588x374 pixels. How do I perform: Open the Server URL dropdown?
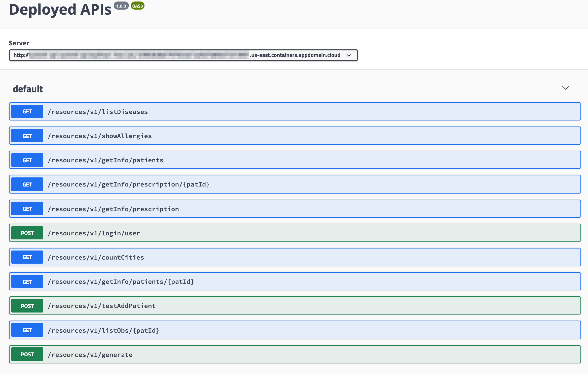click(x=183, y=55)
